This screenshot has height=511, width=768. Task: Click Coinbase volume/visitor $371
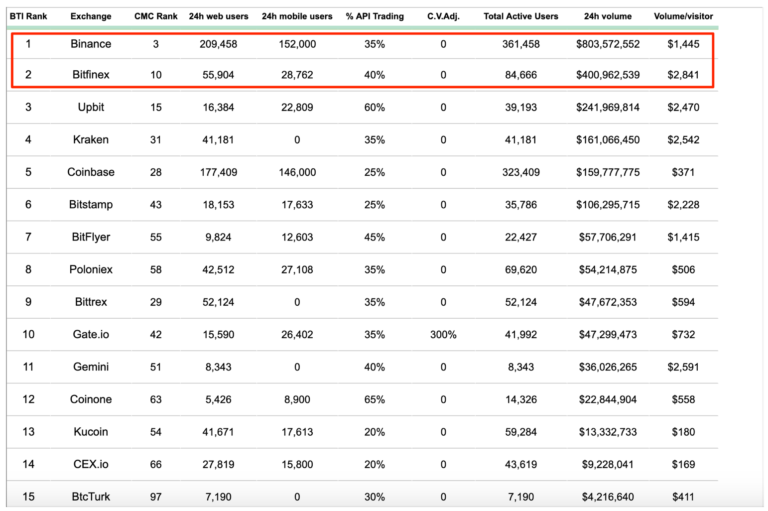point(683,172)
